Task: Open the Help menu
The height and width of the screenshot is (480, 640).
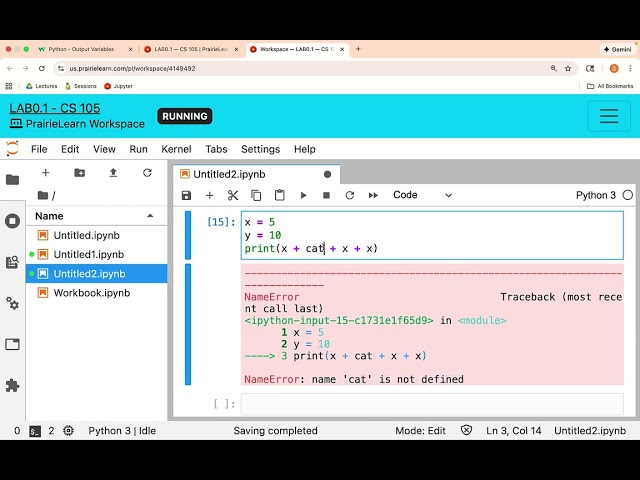Action: pos(305,149)
